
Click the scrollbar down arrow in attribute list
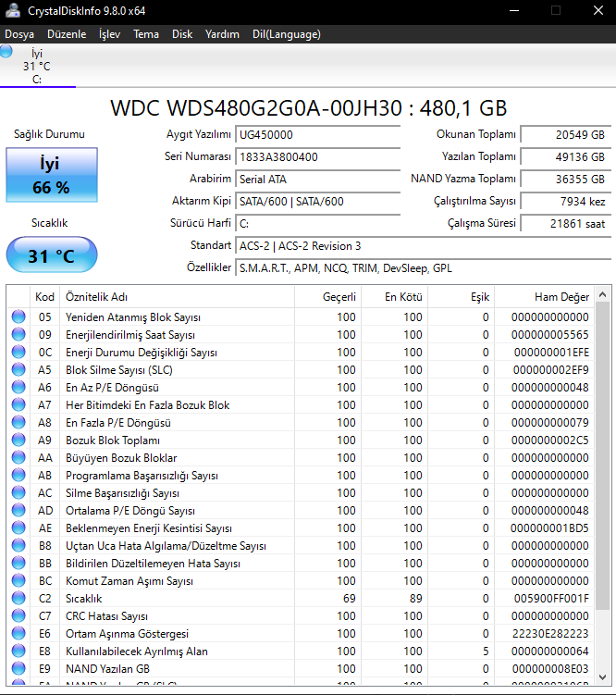tap(602, 676)
